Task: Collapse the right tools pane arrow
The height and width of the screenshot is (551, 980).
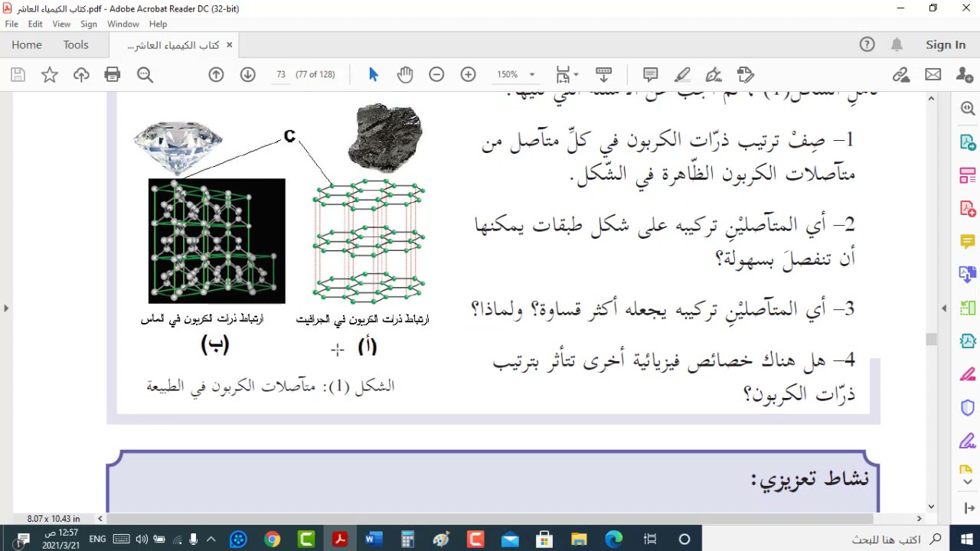Action: tap(944, 308)
